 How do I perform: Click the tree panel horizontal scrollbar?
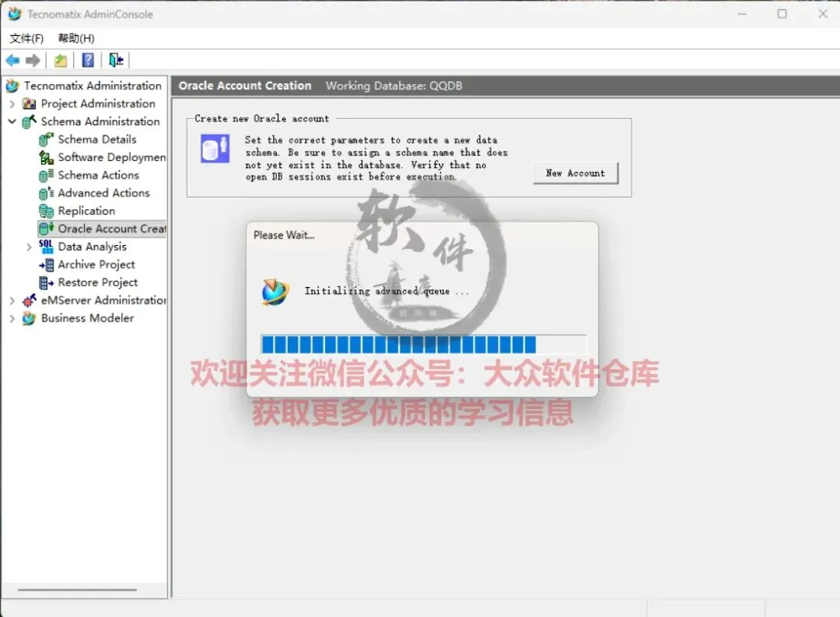[x=77, y=590]
